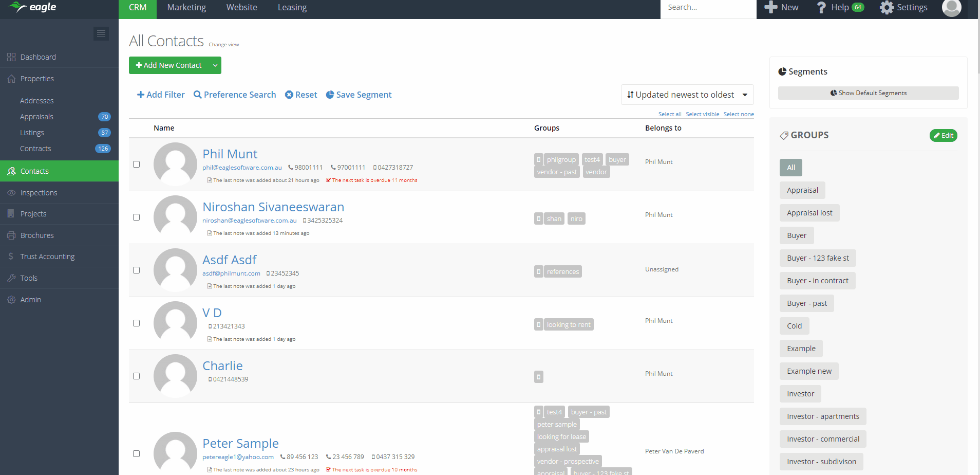Click the green Edit groups button

coord(943,136)
